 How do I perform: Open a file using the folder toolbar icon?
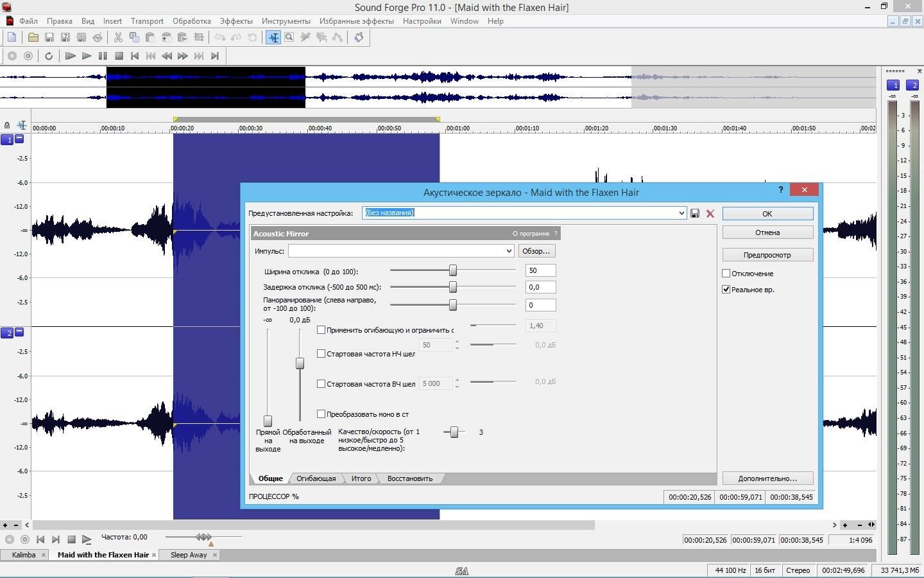click(33, 37)
